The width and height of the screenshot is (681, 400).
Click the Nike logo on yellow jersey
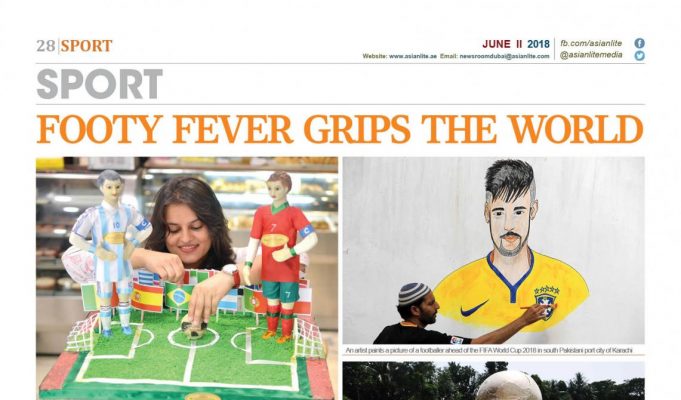(x=474, y=309)
